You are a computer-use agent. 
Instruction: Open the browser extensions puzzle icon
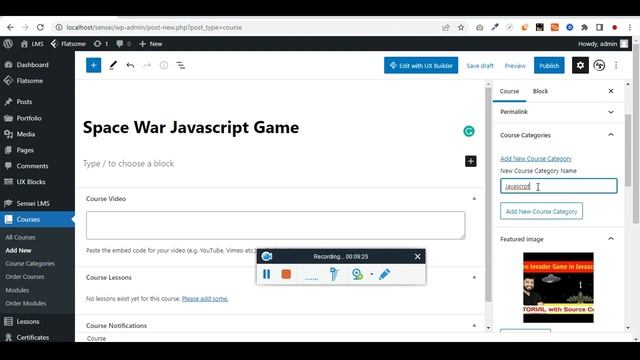click(x=584, y=27)
